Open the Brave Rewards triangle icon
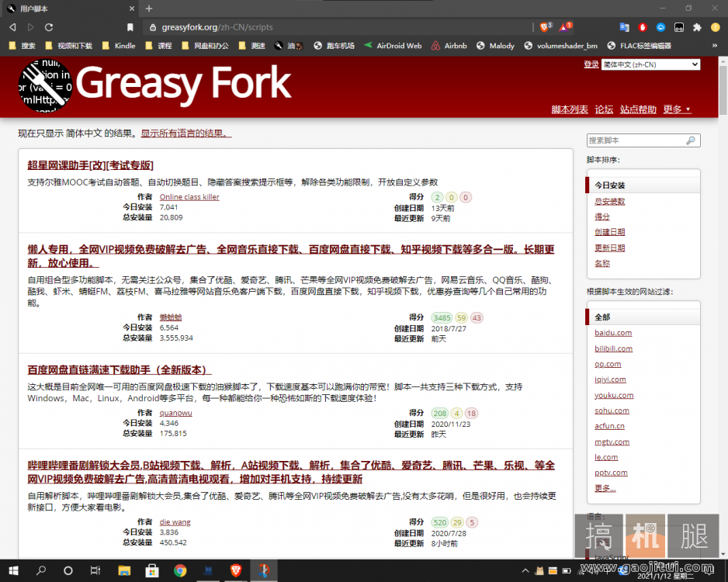The image size is (728, 582). [x=565, y=27]
